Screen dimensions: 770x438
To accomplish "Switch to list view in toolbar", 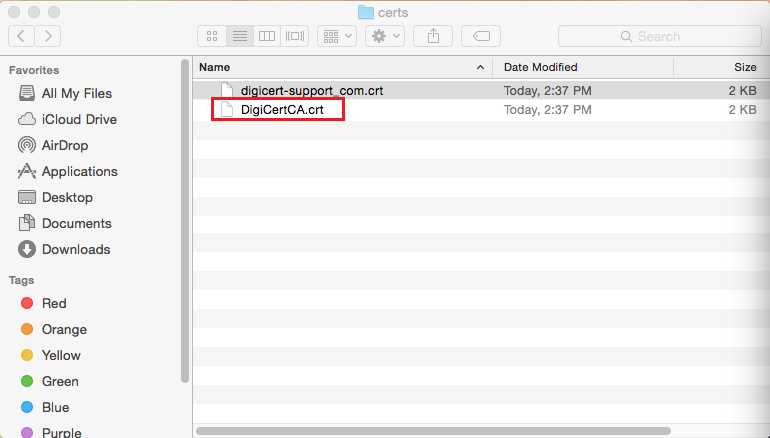I will (x=239, y=36).
